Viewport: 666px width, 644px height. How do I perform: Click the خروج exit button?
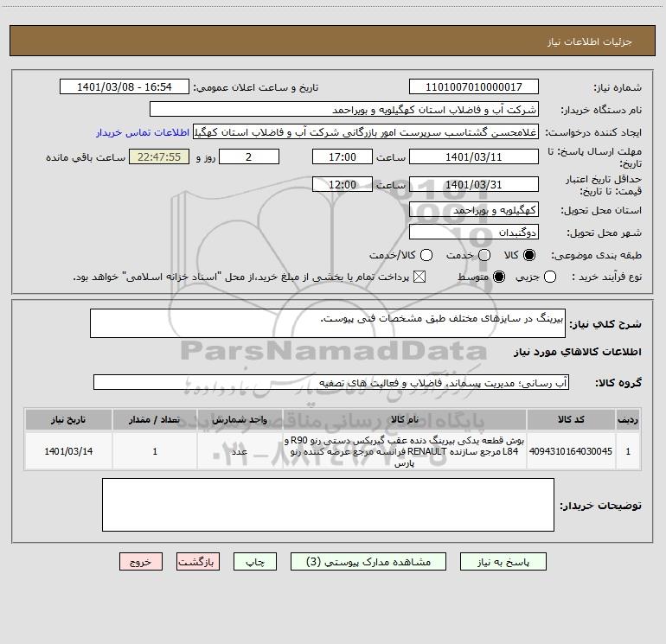(x=141, y=562)
